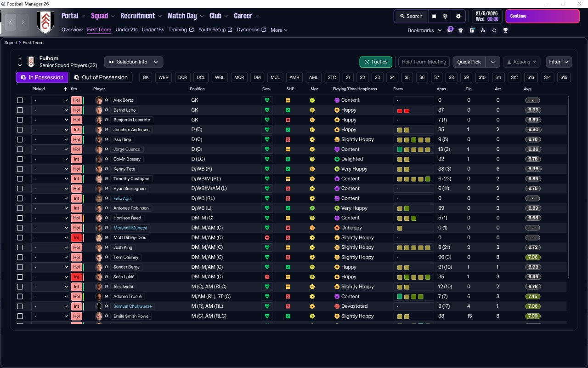Open Josh King's Picked position dropdown
588x368 pixels.
pyautogui.click(x=50, y=247)
